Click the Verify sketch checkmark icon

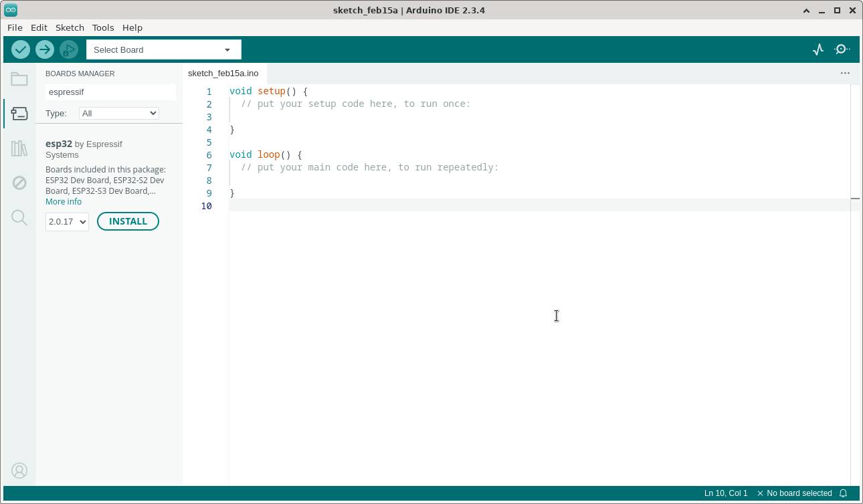click(21, 49)
